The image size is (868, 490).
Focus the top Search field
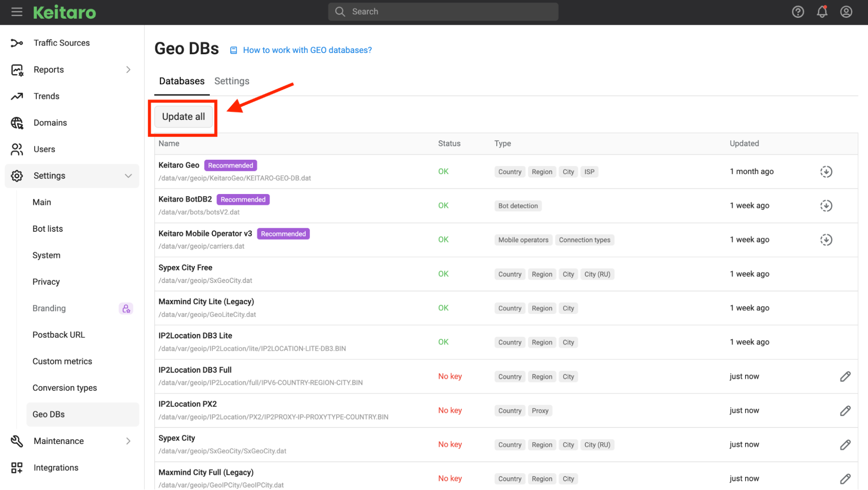point(443,12)
